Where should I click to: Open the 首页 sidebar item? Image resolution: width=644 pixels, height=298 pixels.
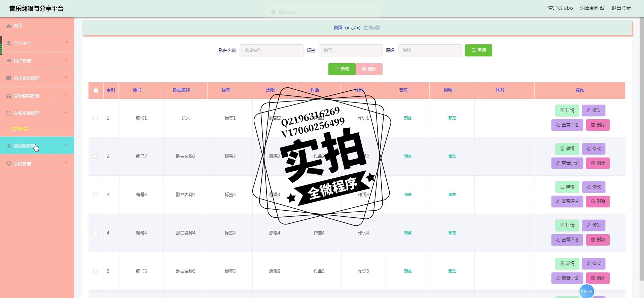[x=37, y=26]
